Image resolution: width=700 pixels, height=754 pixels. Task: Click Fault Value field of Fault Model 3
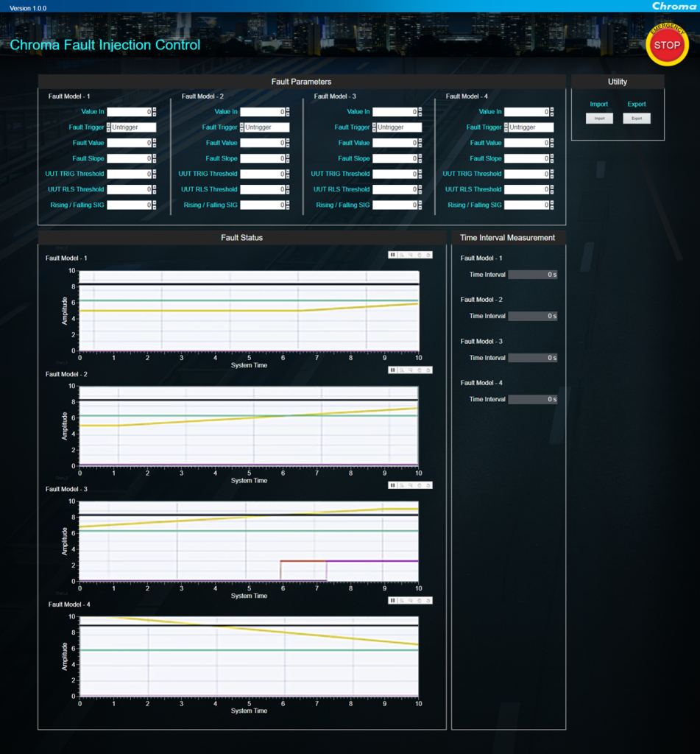395,143
